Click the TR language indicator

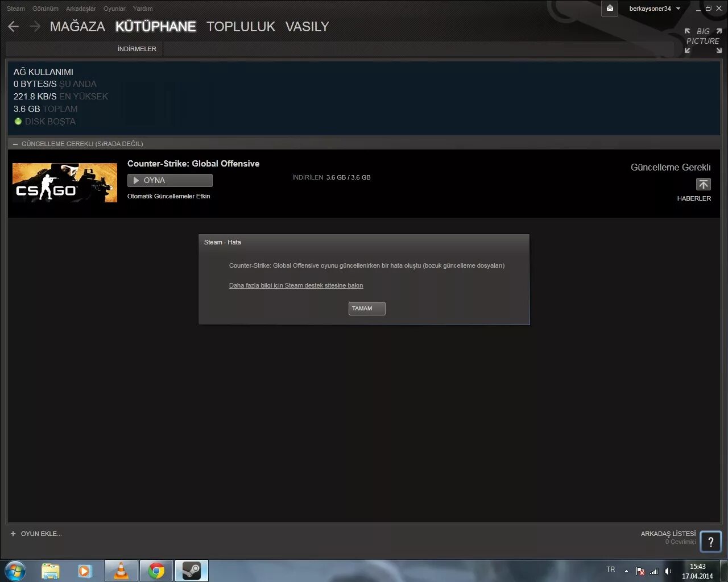pos(611,569)
